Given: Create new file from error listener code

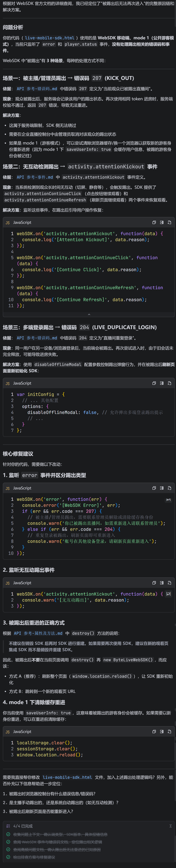Looking at the screenshot, I should (169, 488).
